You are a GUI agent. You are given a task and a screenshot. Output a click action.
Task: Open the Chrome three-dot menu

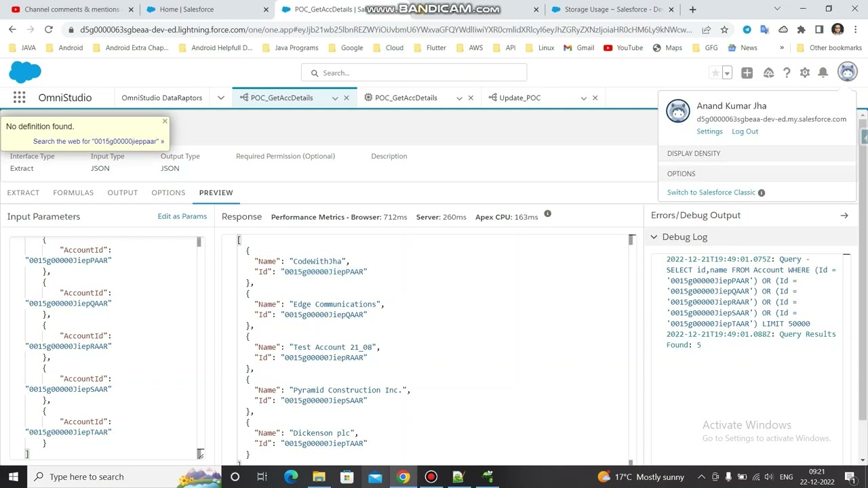(x=855, y=29)
